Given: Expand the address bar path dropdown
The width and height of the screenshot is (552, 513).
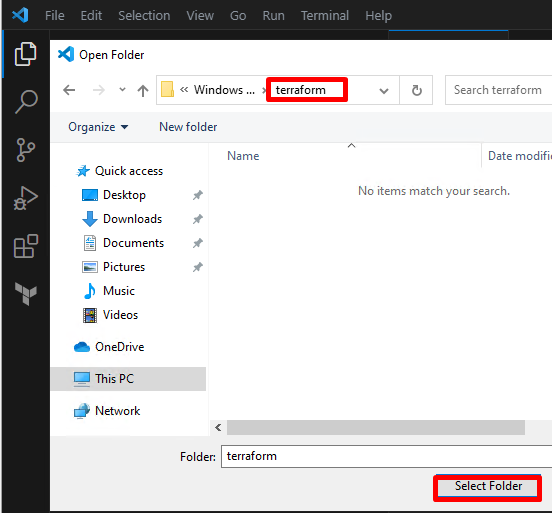Looking at the screenshot, I should (384, 91).
